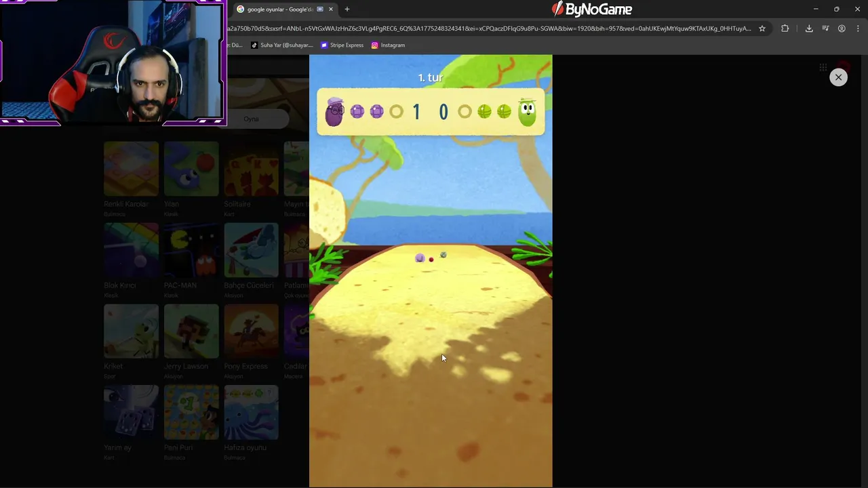Click the small red target ball
The width and height of the screenshot is (868, 488).
pyautogui.click(x=431, y=260)
